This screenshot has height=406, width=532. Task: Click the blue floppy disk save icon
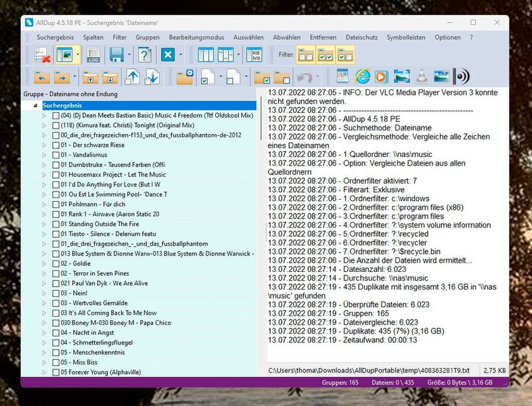[x=116, y=55]
